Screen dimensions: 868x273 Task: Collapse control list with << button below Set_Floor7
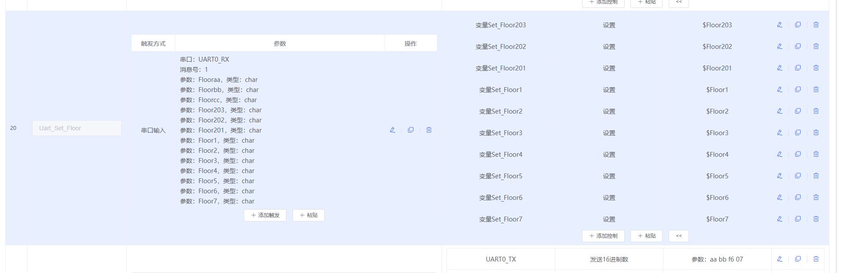click(679, 236)
